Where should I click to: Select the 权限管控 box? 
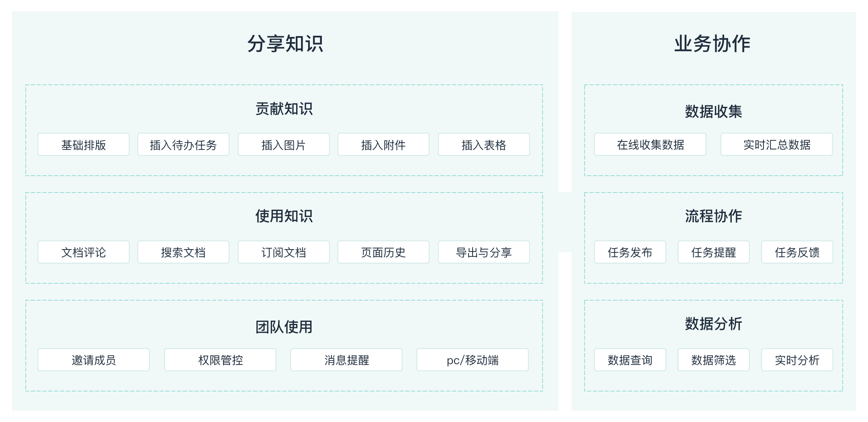(x=220, y=360)
